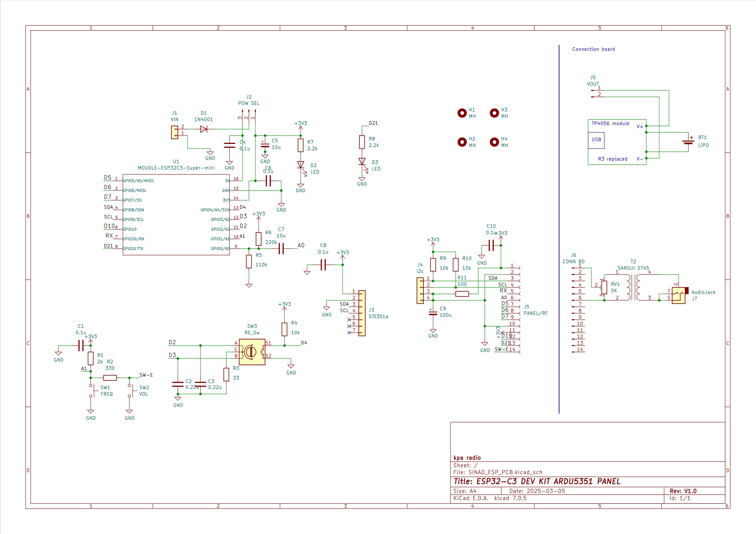Click capacitor C3 0.22u symbol

[200, 384]
